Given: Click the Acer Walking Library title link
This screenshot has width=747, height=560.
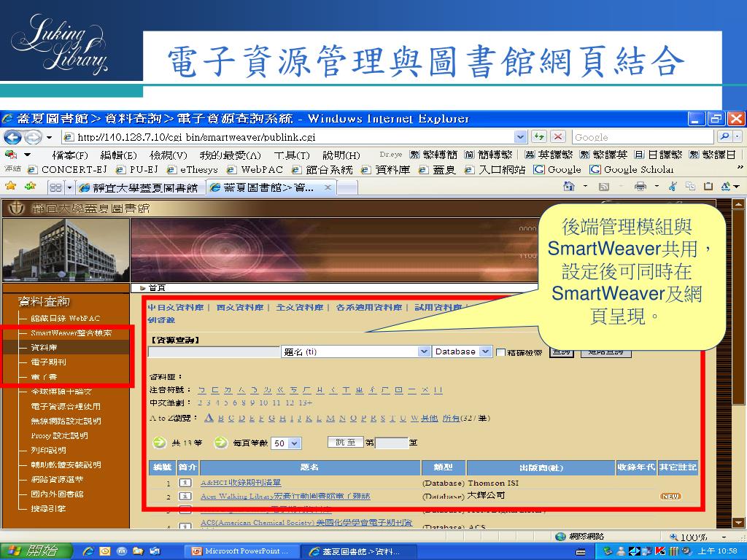Looking at the screenshot, I should pos(285,496).
